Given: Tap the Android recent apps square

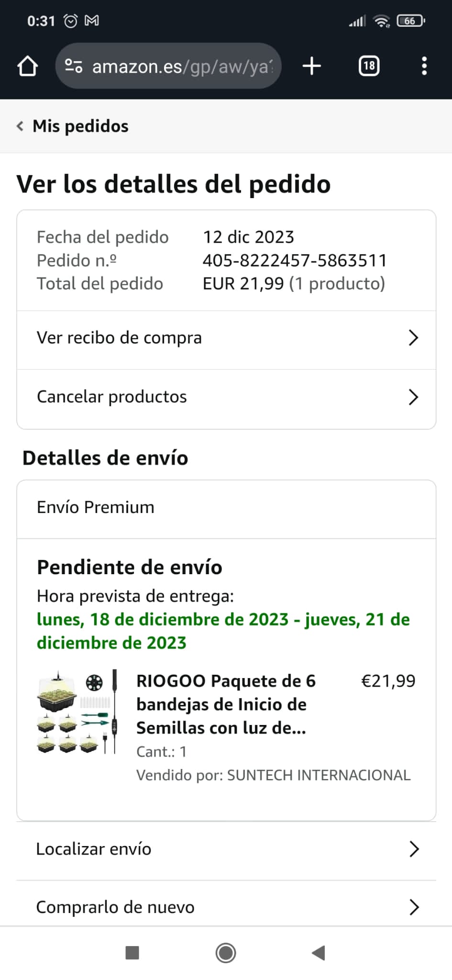Looking at the screenshot, I should 132,953.
